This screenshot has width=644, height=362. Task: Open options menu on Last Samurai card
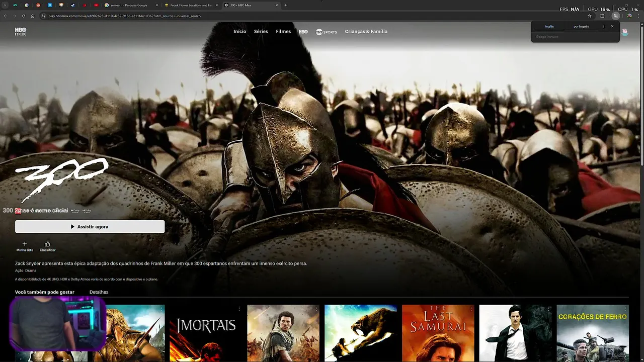(x=471, y=309)
